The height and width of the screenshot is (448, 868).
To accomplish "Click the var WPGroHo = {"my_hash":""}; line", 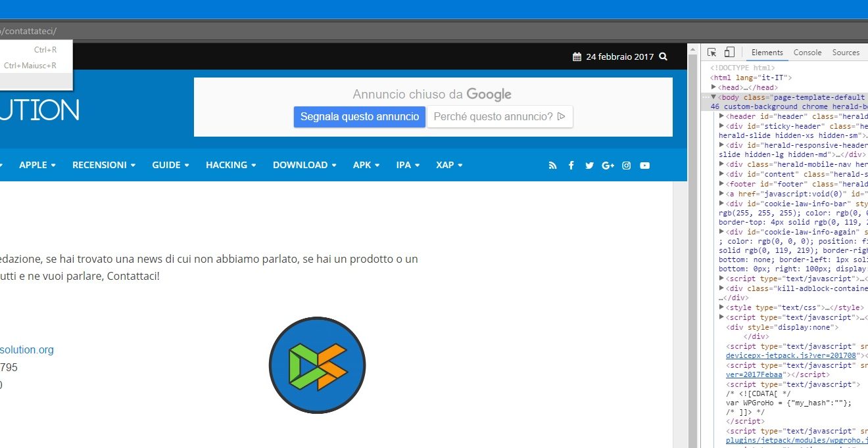I will [789, 403].
